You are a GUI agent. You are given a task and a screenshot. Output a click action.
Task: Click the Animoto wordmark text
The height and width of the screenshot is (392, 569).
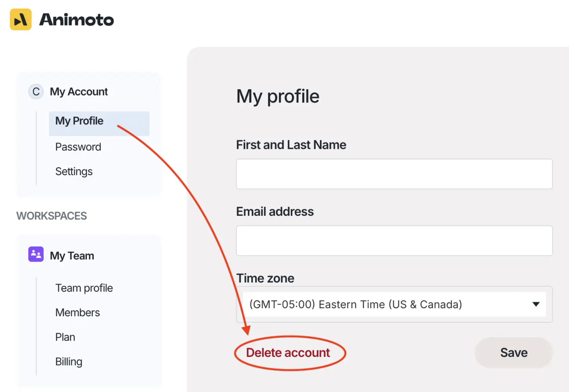pos(76,20)
